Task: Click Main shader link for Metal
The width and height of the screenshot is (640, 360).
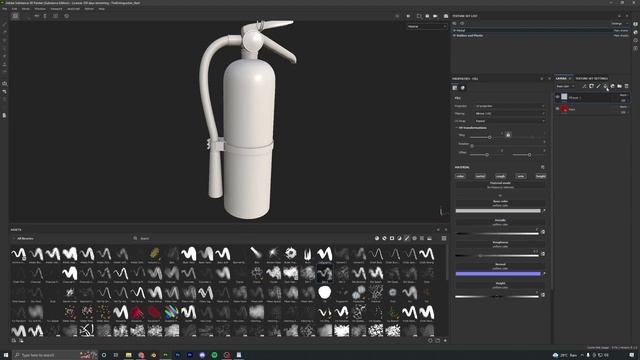Action: point(621,30)
